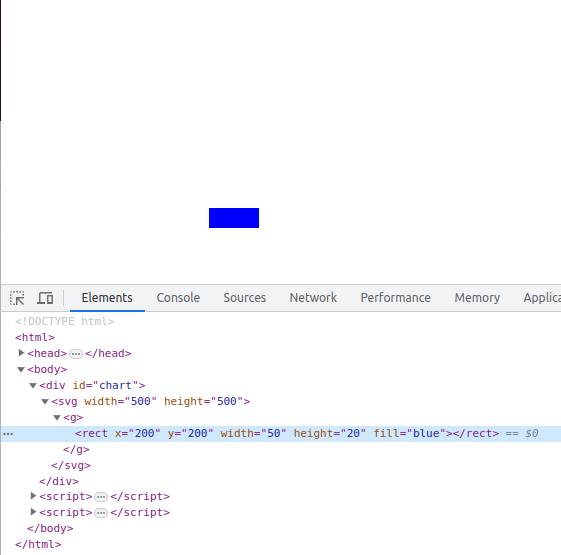This screenshot has height=555, width=561.
Task: Expand the head element arrow
Action: click(21, 353)
